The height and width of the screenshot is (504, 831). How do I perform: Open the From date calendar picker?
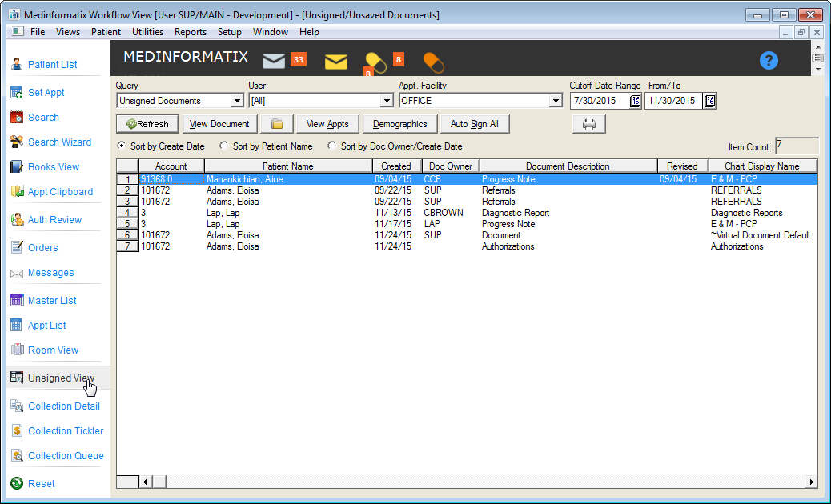point(635,101)
